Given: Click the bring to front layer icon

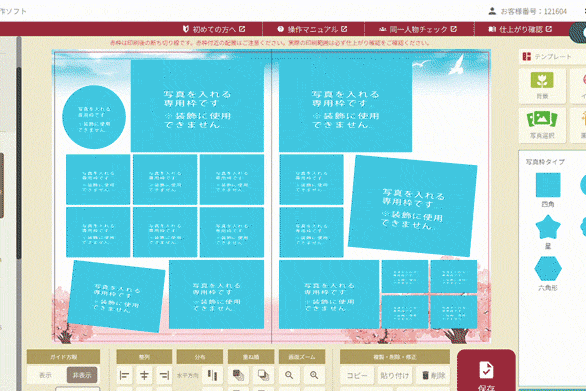Looking at the screenshot, I should coord(238,375).
